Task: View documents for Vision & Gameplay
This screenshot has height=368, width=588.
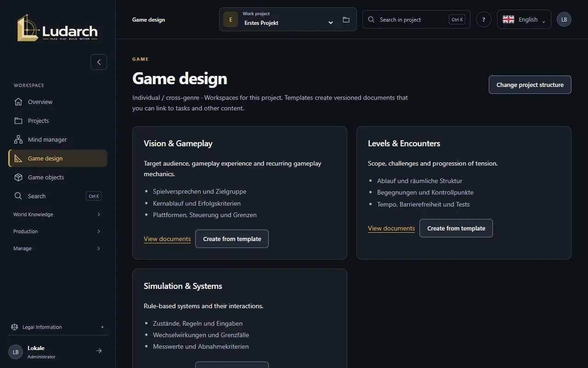Action: coord(167,239)
